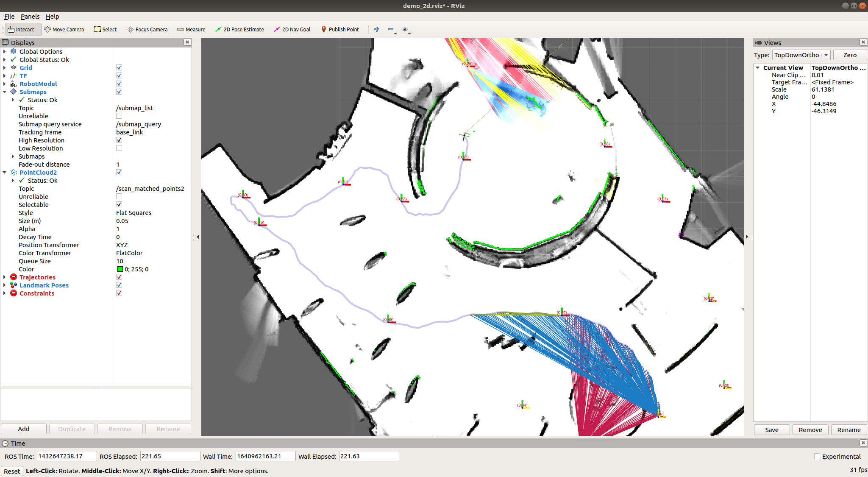Open the Help menu
The image size is (868, 477).
click(53, 17)
